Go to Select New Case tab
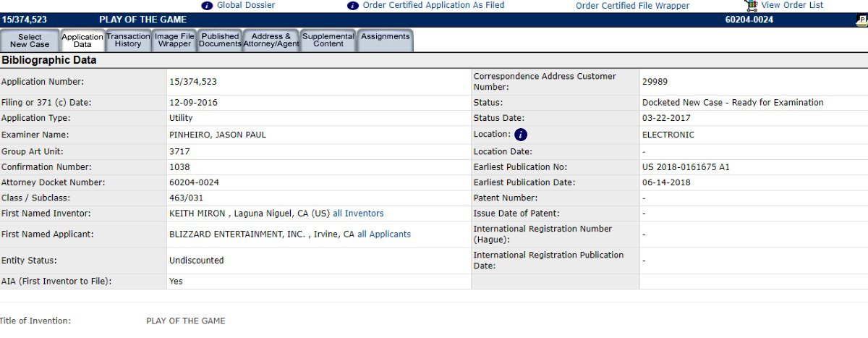The image size is (868, 338). tap(30, 41)
